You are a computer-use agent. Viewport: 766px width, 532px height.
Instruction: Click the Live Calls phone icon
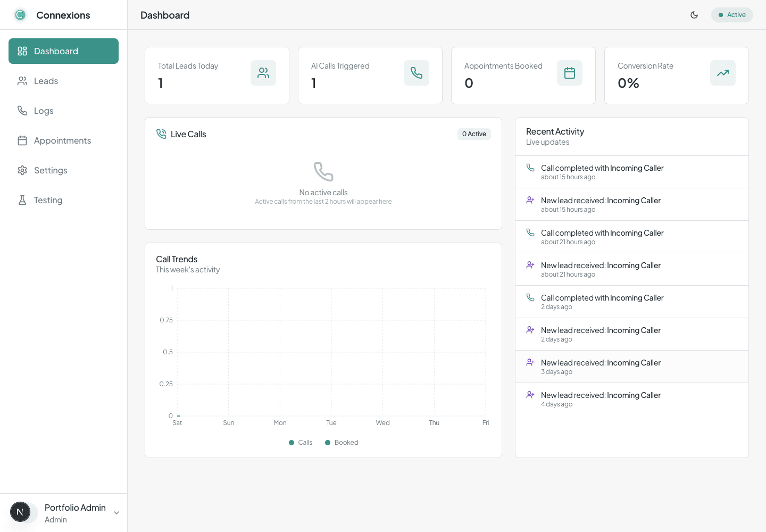click(161, 134)
